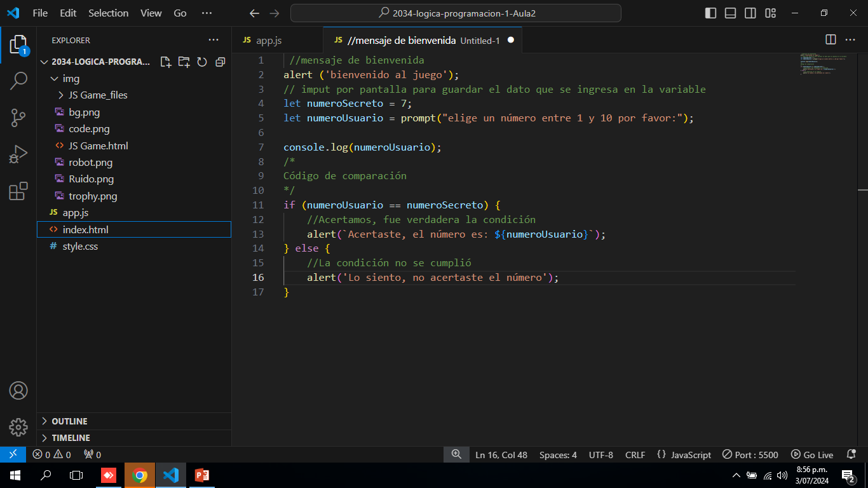
Task: Go forward using the navigation arrow
Action: (275, 13)
